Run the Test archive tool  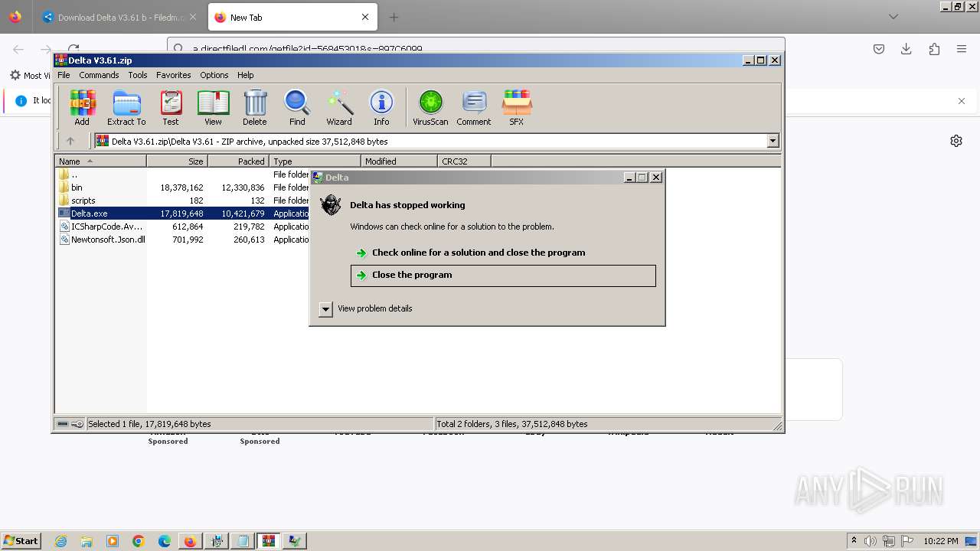coord(171,107)
